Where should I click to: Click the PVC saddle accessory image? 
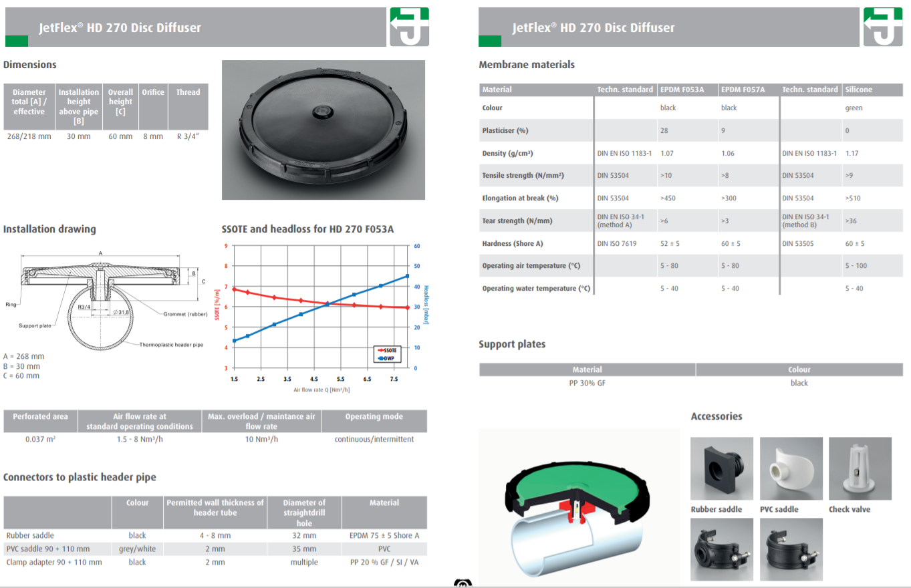click(791, 468)
